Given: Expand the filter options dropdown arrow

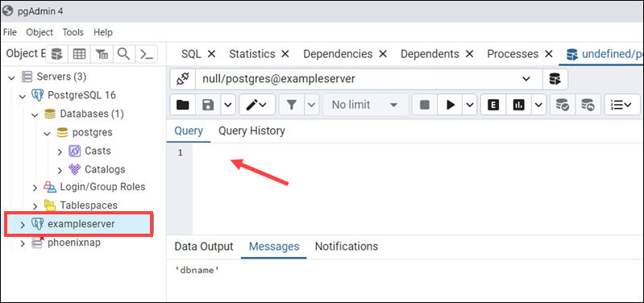Looking at the screenshot, I should click(311, 105).
